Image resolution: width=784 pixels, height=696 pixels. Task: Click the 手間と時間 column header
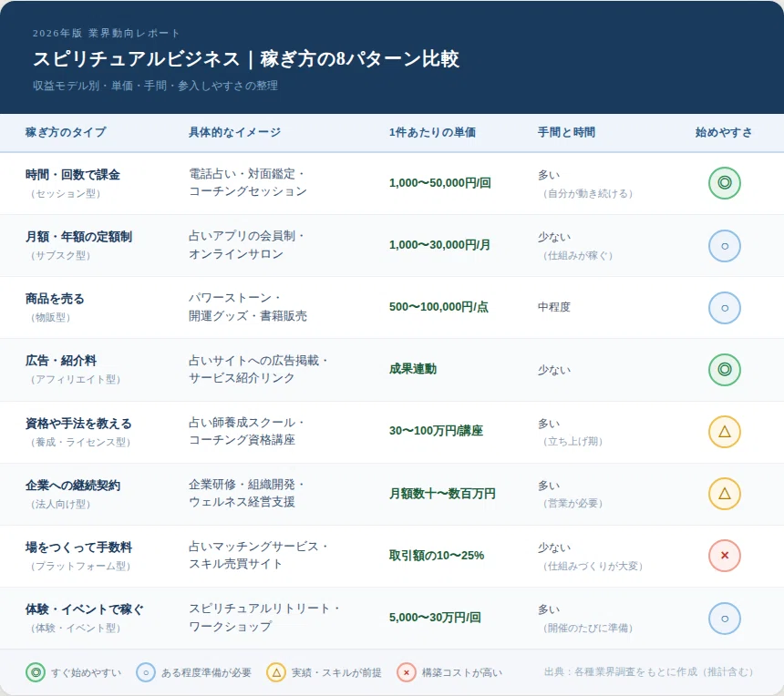click(x=566, y=132)
